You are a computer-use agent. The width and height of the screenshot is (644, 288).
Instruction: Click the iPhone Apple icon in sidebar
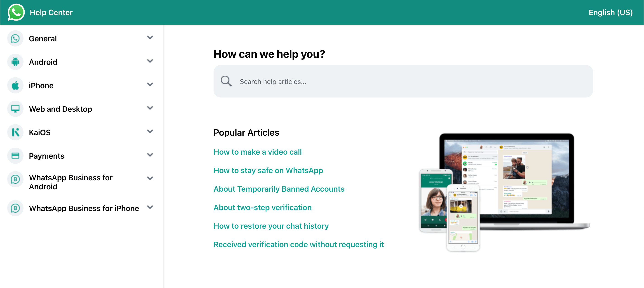pyautogui.click(x=16, y=86)
